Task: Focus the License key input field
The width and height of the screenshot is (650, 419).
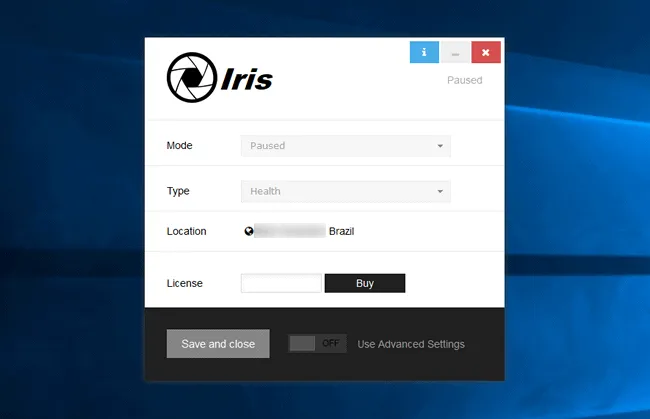Action: 281,283
